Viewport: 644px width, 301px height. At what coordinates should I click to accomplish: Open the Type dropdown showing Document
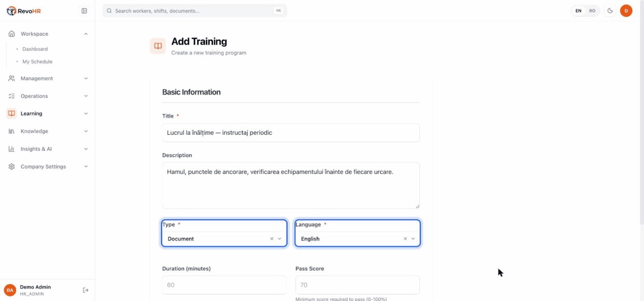224,239
